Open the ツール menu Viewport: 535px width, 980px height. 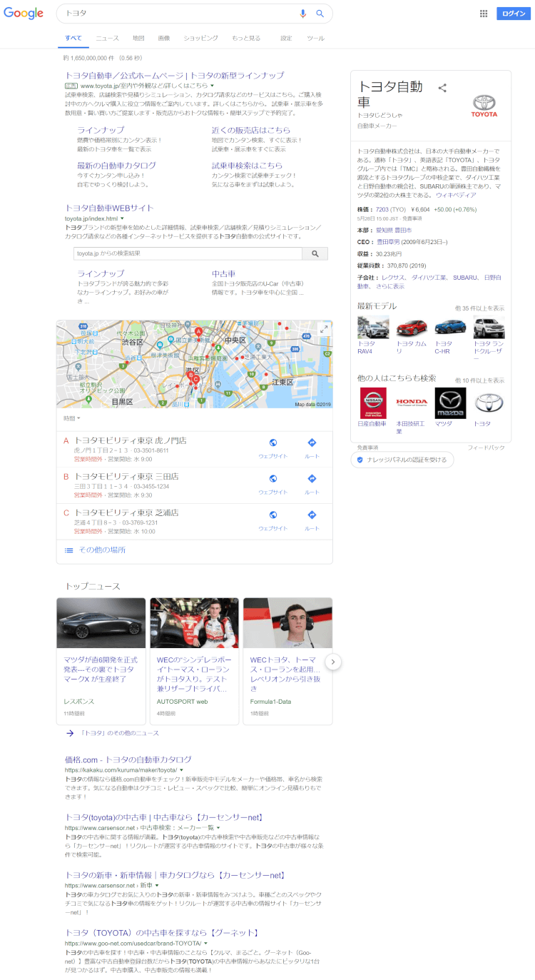(315, 38)
